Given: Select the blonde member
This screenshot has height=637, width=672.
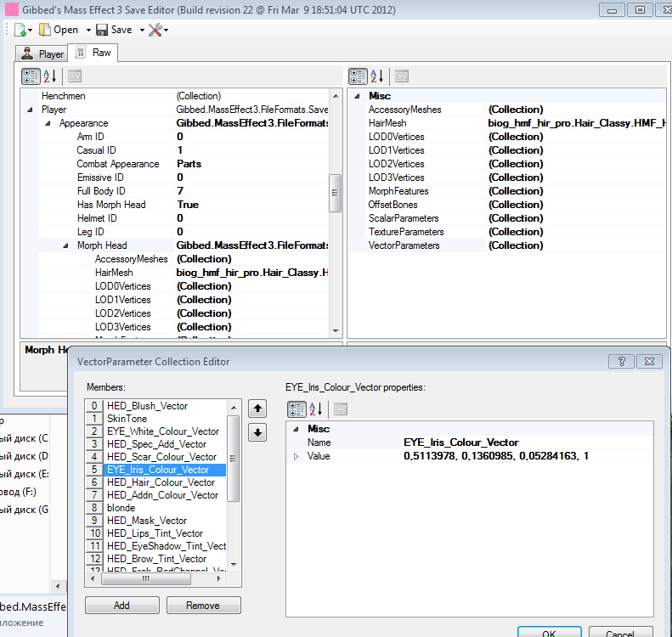Looking at the screenshot, I should click(x=156, y=508).
